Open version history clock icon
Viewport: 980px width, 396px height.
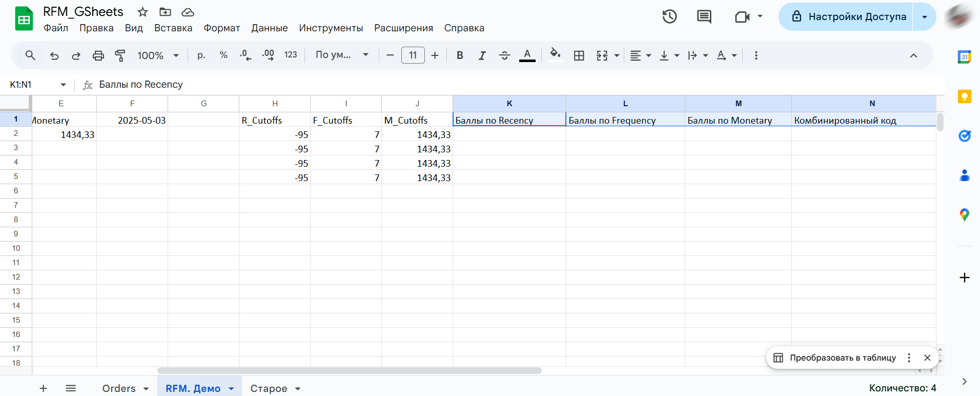(669, 16)
